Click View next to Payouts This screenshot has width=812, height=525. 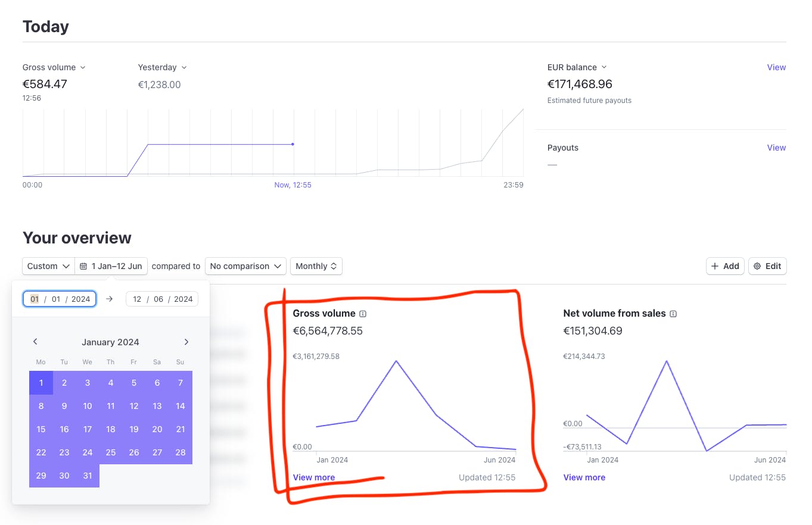(776, 147)
